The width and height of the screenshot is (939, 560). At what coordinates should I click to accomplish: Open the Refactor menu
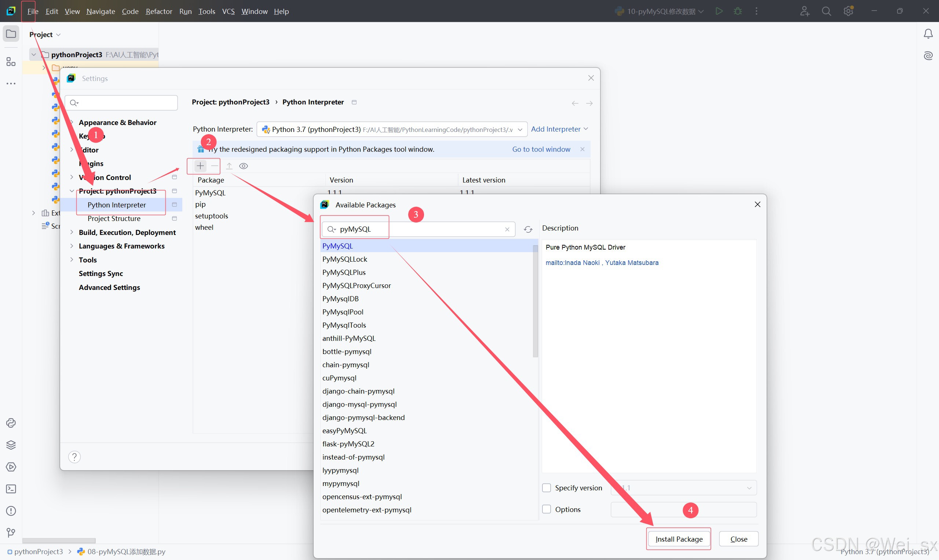158,11
